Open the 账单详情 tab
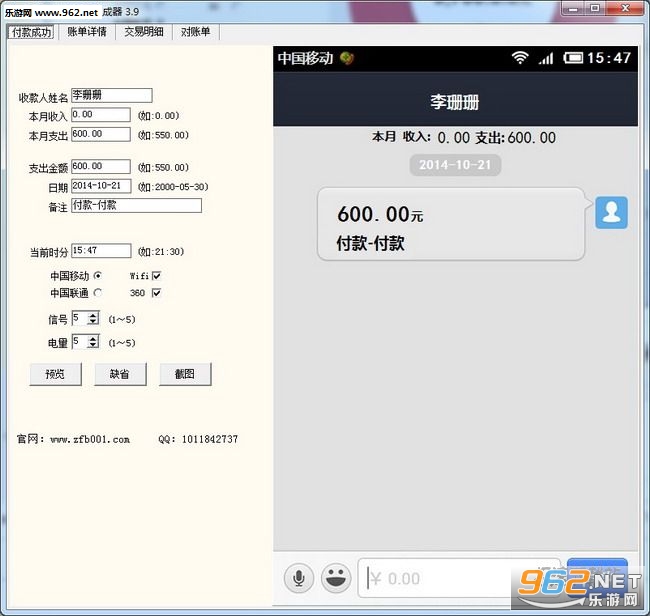 [x=87, y=32]
